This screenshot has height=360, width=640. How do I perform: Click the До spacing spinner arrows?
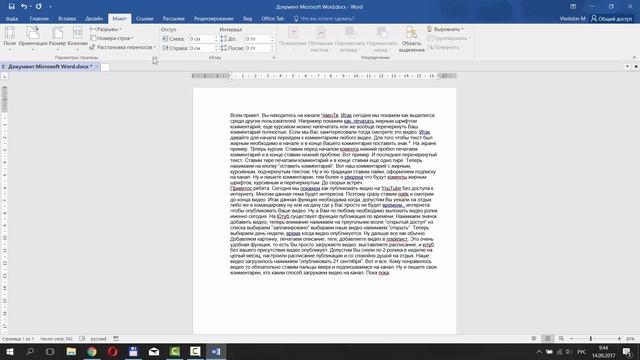[x=272, y=39]
